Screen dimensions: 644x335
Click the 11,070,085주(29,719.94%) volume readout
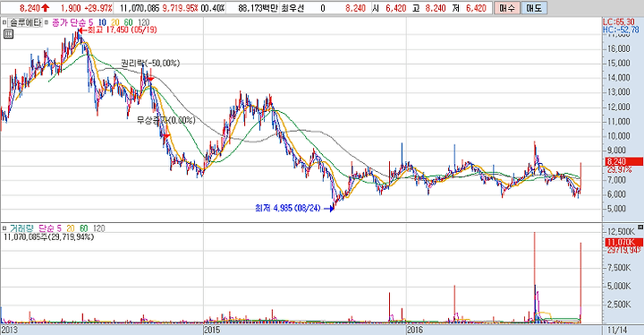tap(48, 237)
